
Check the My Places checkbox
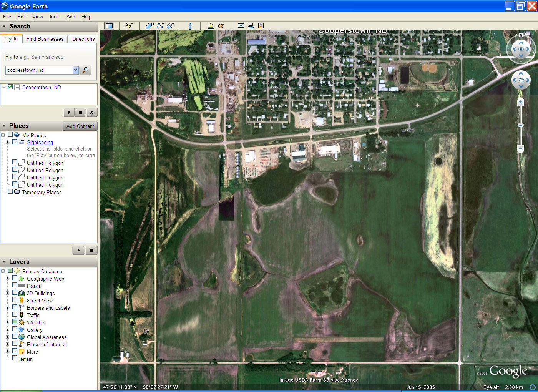[x=10, y=135]
